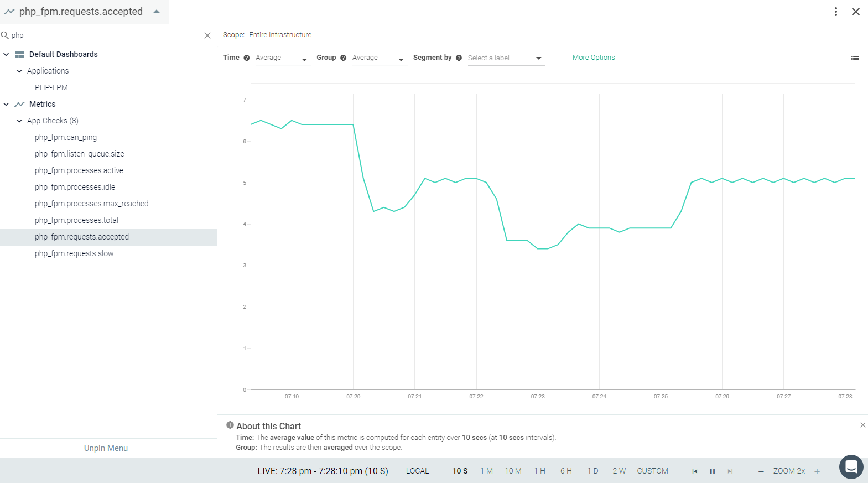Image resolution: width=868 pixels, height=483 pixels.
Task: Pause the live data stream
Action: tap(713, 471)
